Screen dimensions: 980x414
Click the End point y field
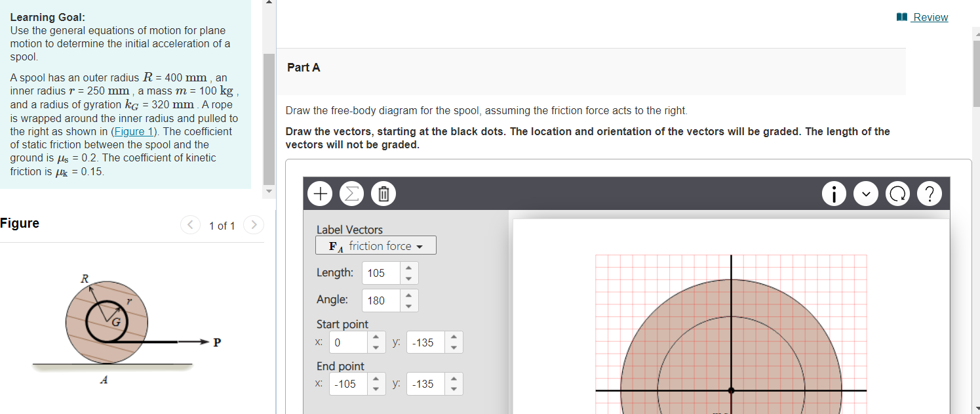point(425,384)
